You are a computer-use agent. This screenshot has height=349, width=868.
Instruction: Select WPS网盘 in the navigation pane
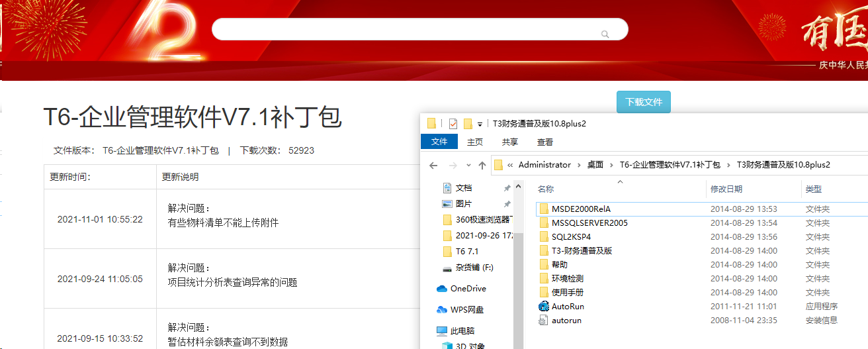click(467, 310)
